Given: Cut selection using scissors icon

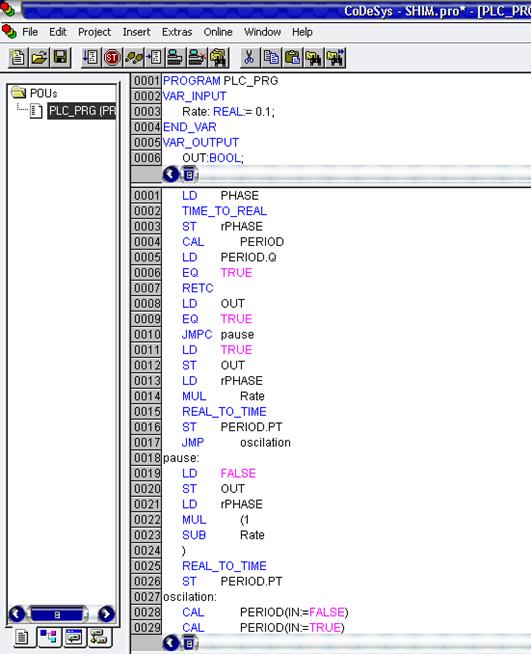Looking at the screenshot, I should [x=249, y=58].
